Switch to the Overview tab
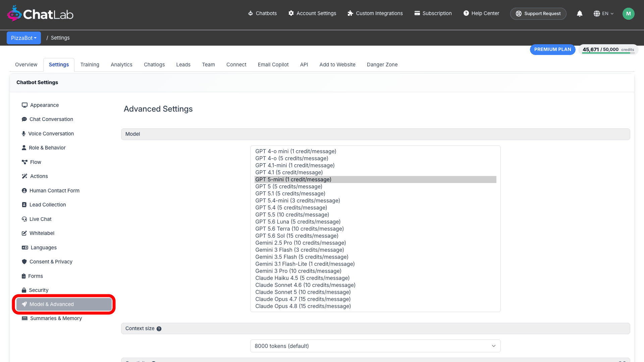The image size is (644, 362). (x=26, y=65)
